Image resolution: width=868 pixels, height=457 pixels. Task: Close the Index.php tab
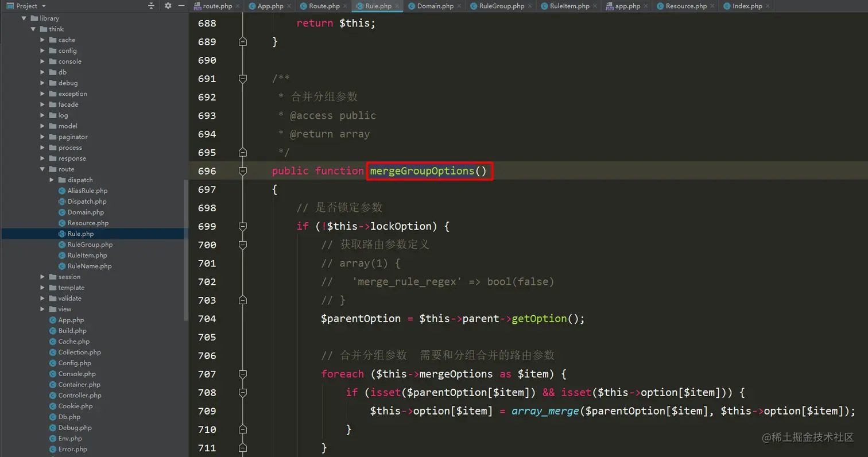766,6
